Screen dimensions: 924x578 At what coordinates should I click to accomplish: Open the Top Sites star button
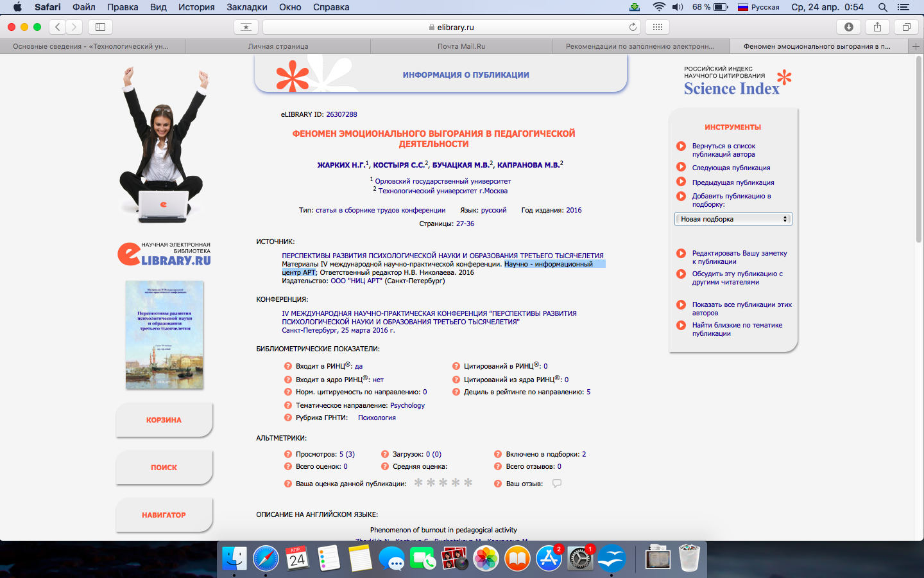246,27
